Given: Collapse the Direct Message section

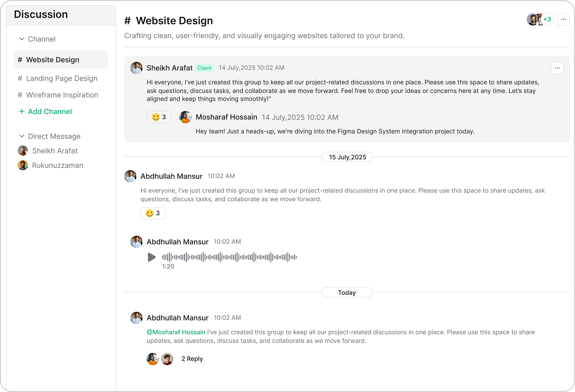Looking at the screenshot, I should [22, 136].
